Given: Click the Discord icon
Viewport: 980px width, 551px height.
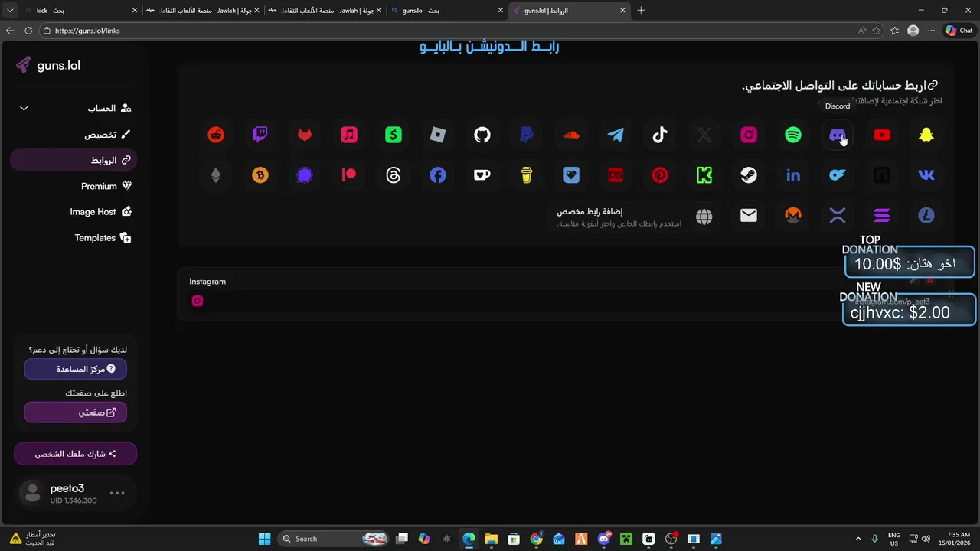Looking at the screenshot, I should click(838, 135).
